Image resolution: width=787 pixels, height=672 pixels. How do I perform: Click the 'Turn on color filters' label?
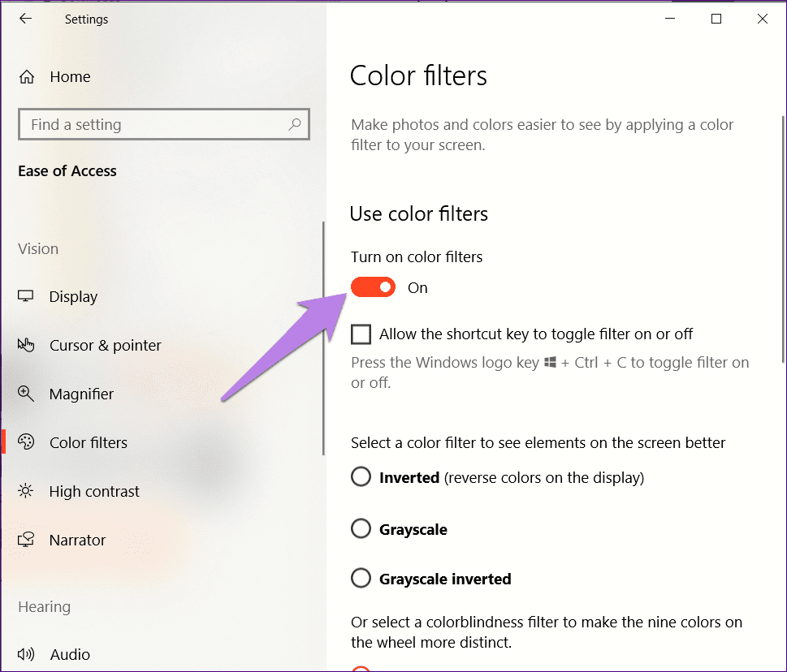[x=417, y=256]
